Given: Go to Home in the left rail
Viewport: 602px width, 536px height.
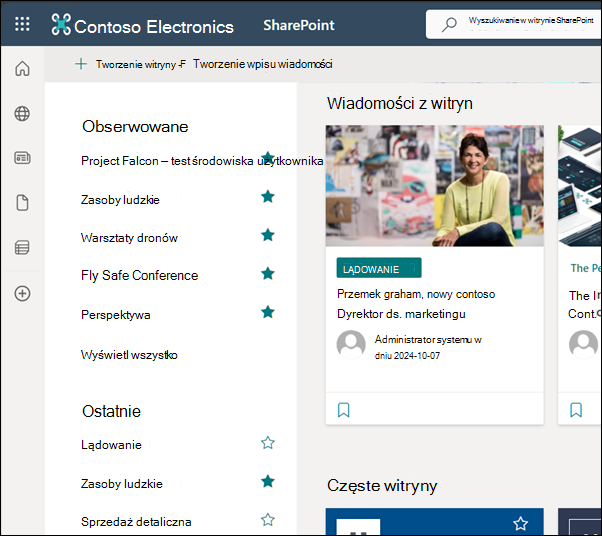Looking at the screenshot, I should click(22, 69).
